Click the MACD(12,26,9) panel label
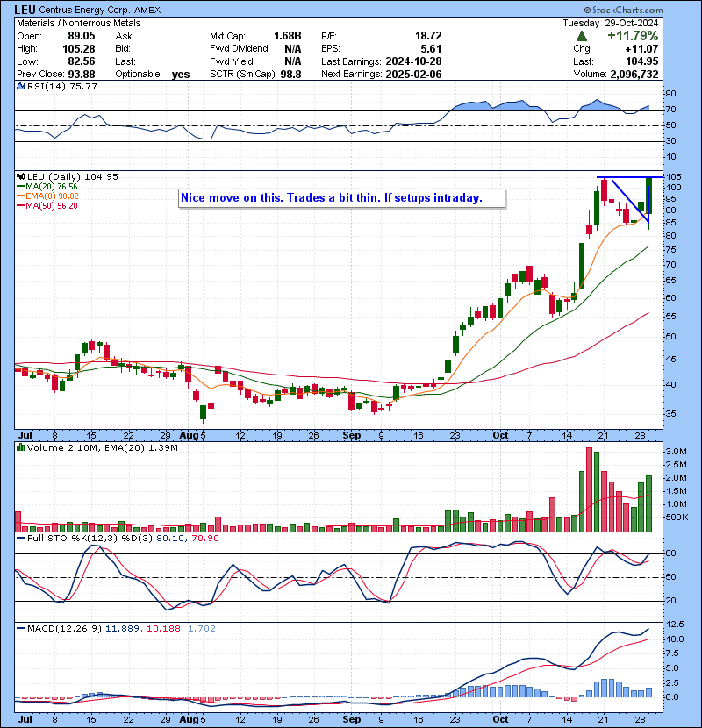The image size is (702, 728). pos(64,629)
